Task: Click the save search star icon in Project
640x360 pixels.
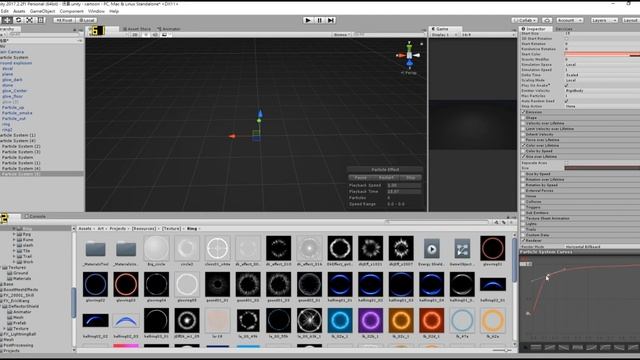Action: click(511, 222)
